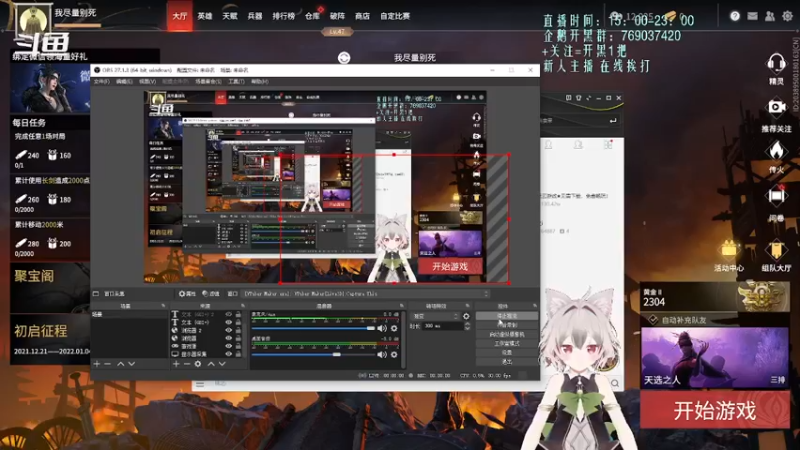Open the game mail envelope icon
The width and height of the screenshot is (800, 450).
click(752, 16)
